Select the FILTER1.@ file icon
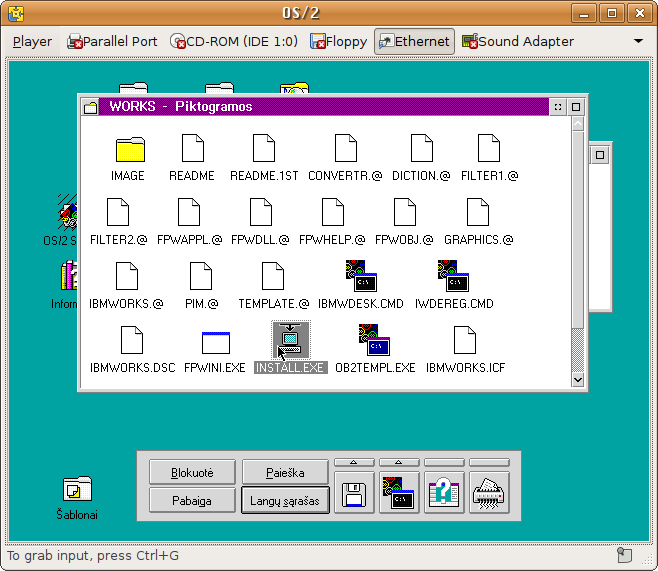 [x=489, y=148]
